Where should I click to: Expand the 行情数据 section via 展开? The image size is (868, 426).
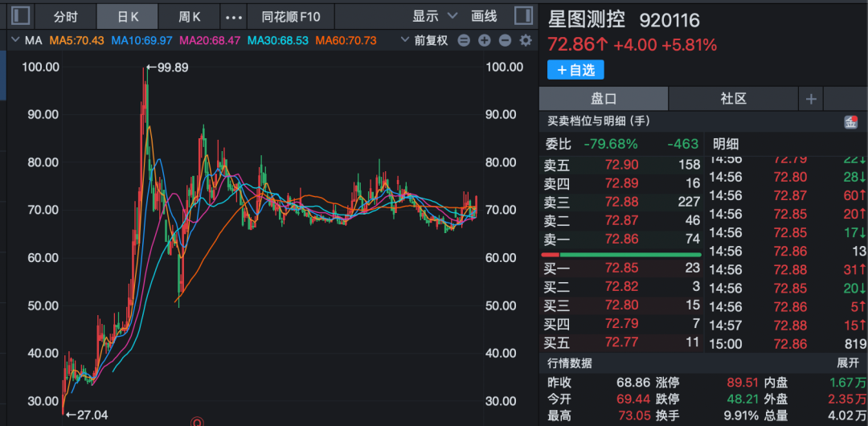(x=848, y=363)
